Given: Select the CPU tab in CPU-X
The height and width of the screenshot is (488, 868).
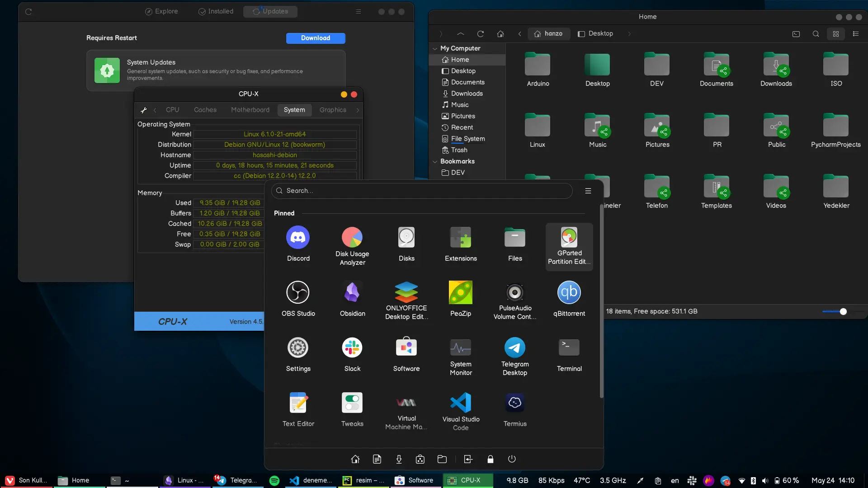Looking at the screenshot, I should pyautogui.click(x=172, y=110).
